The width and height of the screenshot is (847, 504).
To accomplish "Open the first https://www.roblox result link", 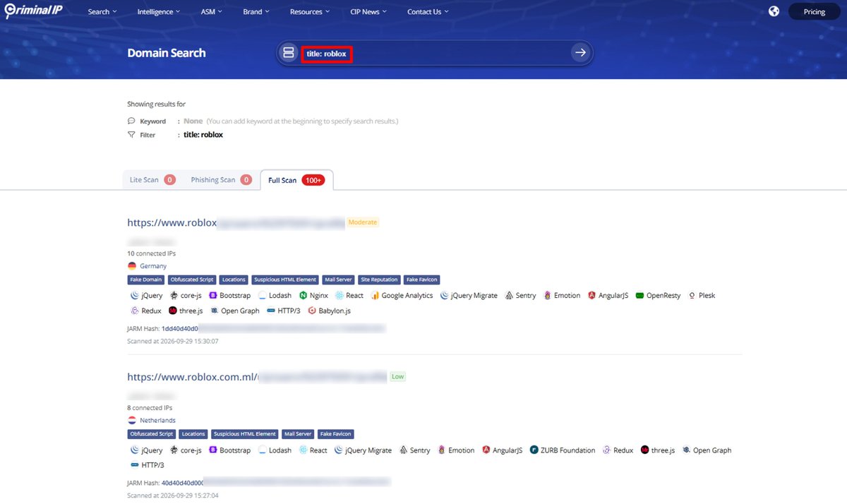I will (236, 222).
